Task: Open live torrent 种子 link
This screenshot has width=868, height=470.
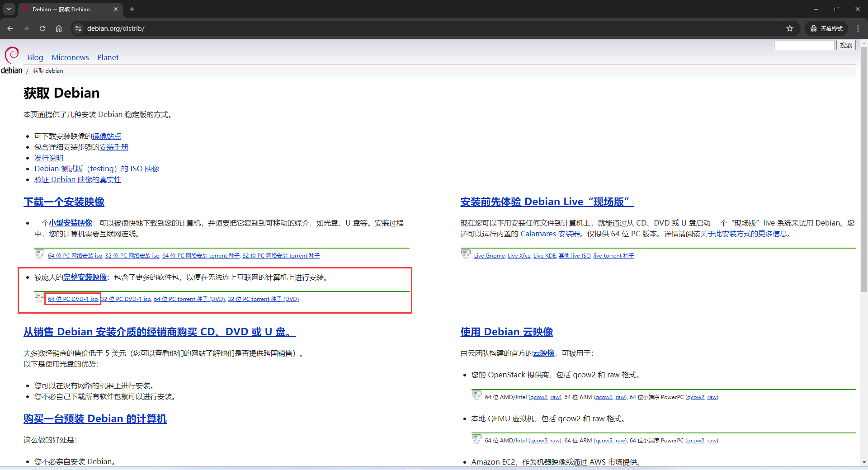Action: [614, 256]
